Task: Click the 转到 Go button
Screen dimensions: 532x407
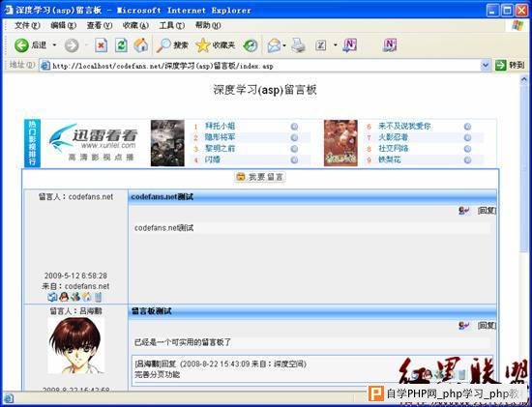Action: 510,65
